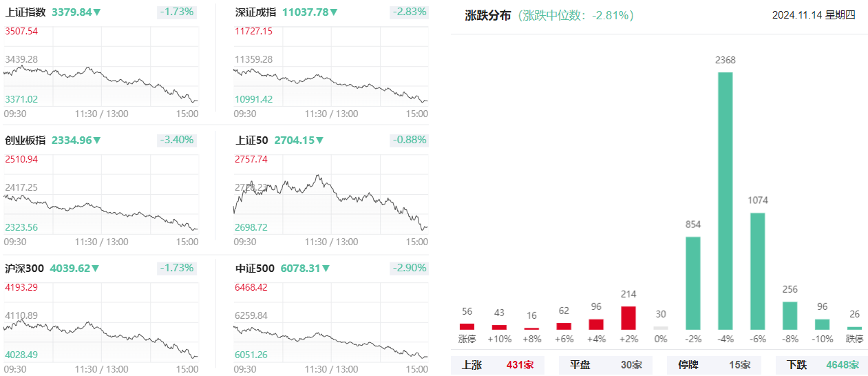
Task: Click the down arrow beside 深证成指 11037.78
Action: pos(334,12)
